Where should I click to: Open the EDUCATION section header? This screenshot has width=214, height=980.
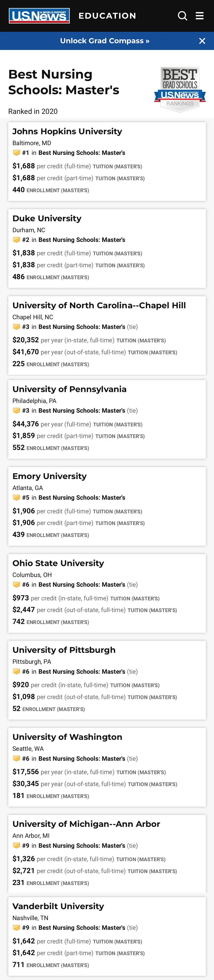point(107,16)
